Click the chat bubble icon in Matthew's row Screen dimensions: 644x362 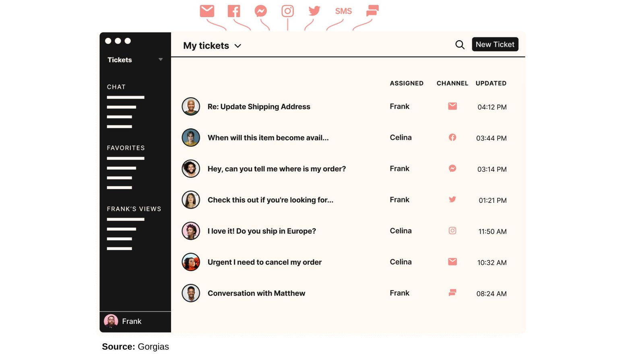(x=452, y=293)
